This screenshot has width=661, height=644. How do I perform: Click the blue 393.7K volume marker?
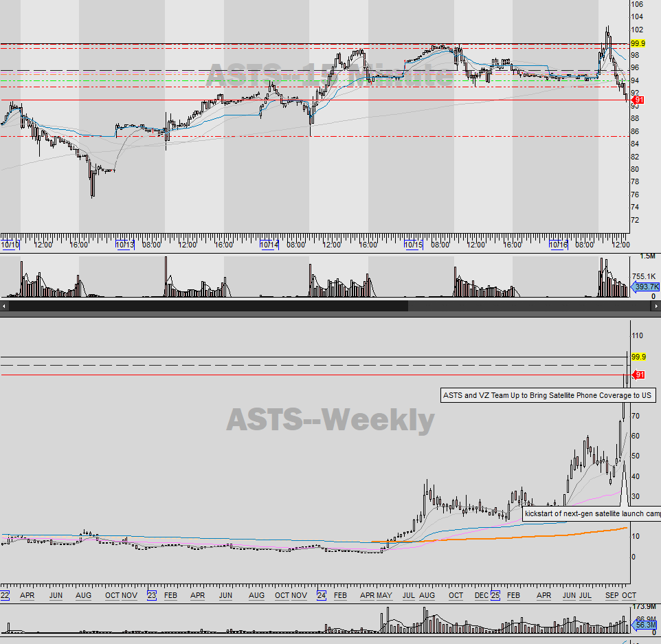645,287
